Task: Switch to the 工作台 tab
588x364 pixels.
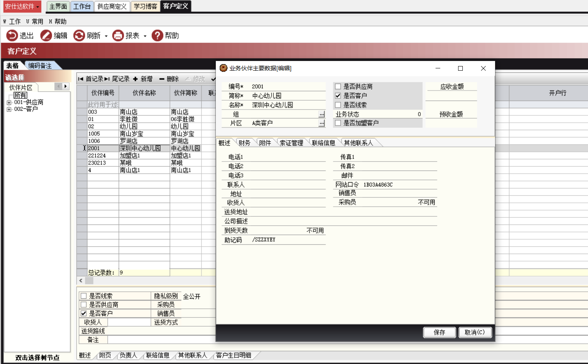Action: (82, 7)
